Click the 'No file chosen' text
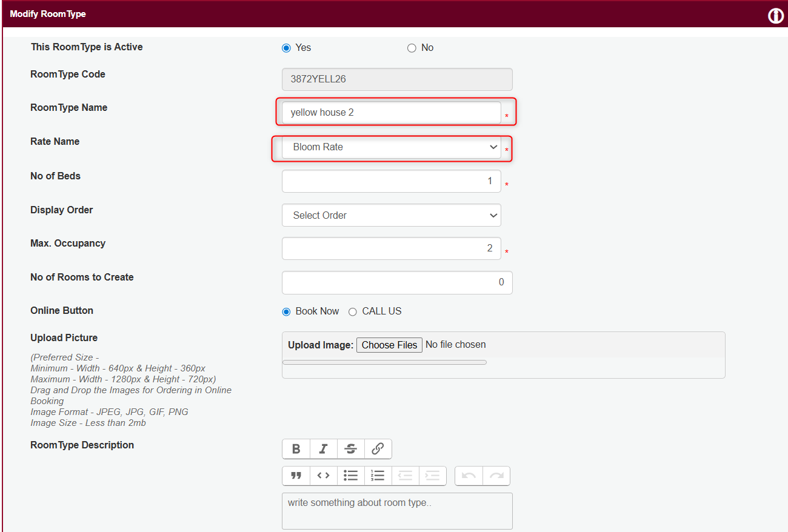The image size is (788, 532). [x=456, y=345]
